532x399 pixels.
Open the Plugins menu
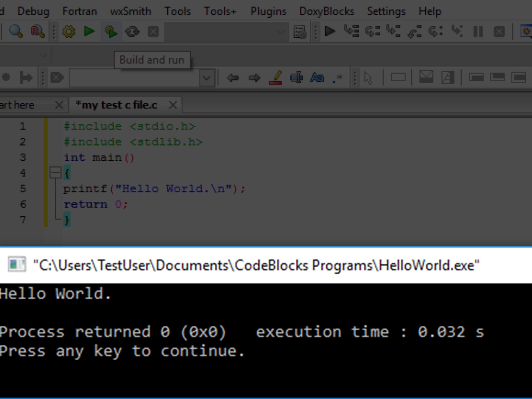click(x=268, y=11)
